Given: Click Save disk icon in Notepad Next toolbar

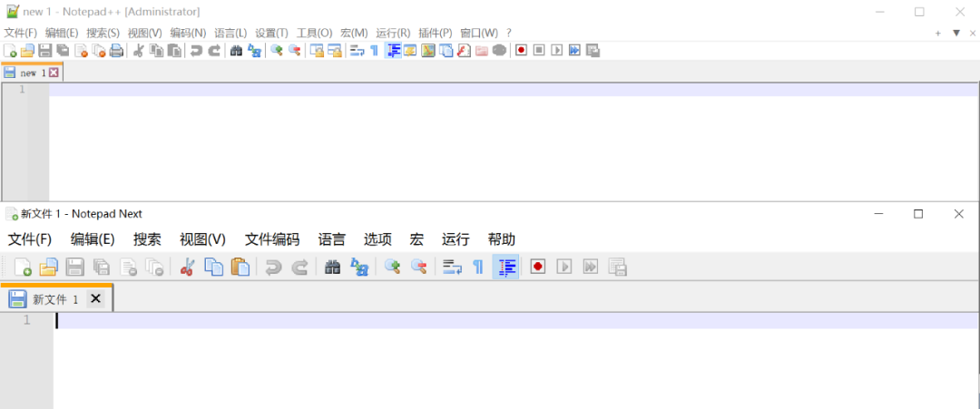Looking at the screenshot, I should pos(74,267).
